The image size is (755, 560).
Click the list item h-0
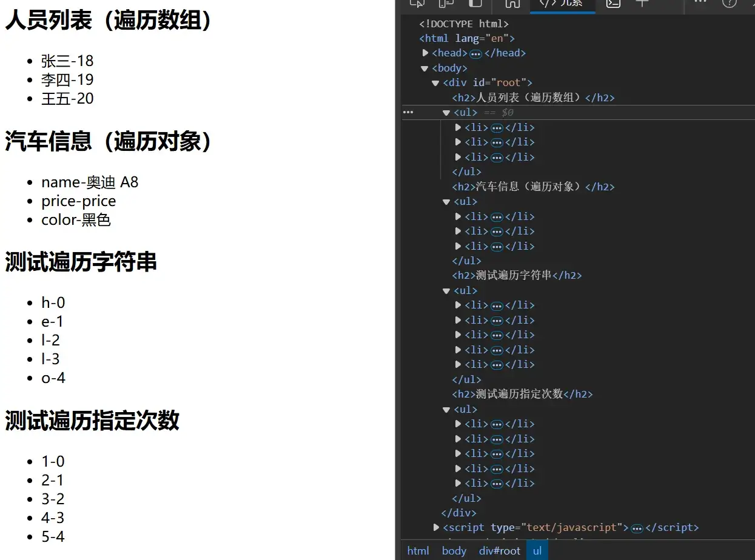pos(53,303)
